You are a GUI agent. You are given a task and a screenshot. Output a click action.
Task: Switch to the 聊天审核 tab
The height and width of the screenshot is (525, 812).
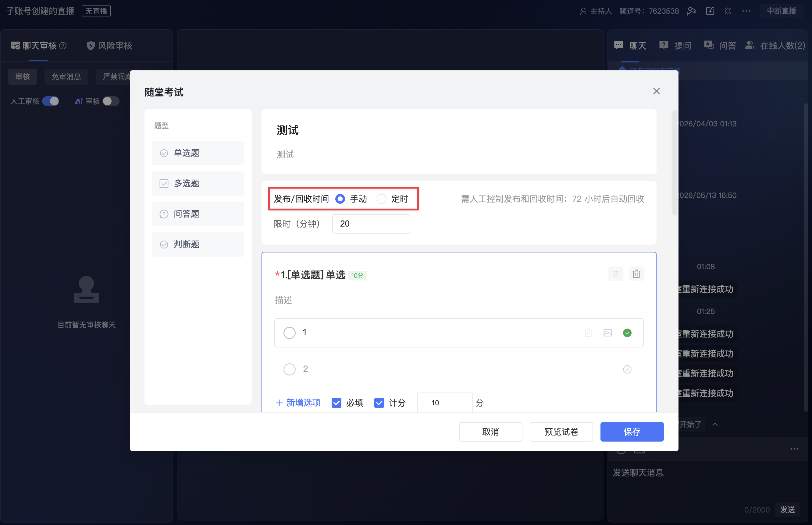click(x=38, y=46)
